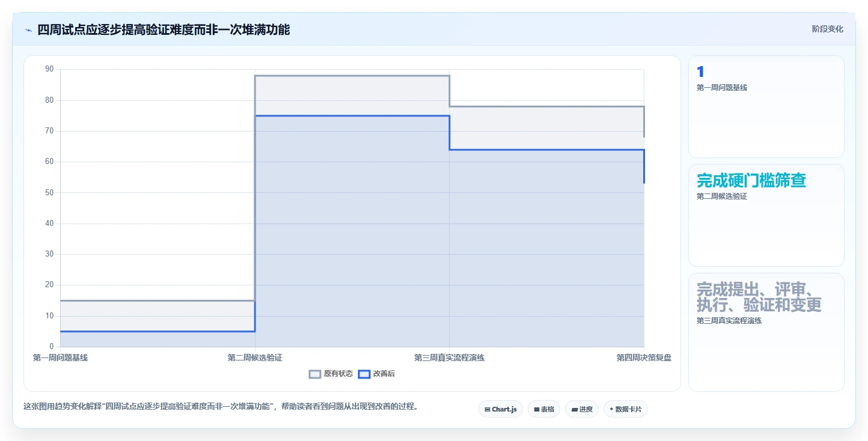Click 第三周真实流程演练 caption in third card

pos(729,321)
